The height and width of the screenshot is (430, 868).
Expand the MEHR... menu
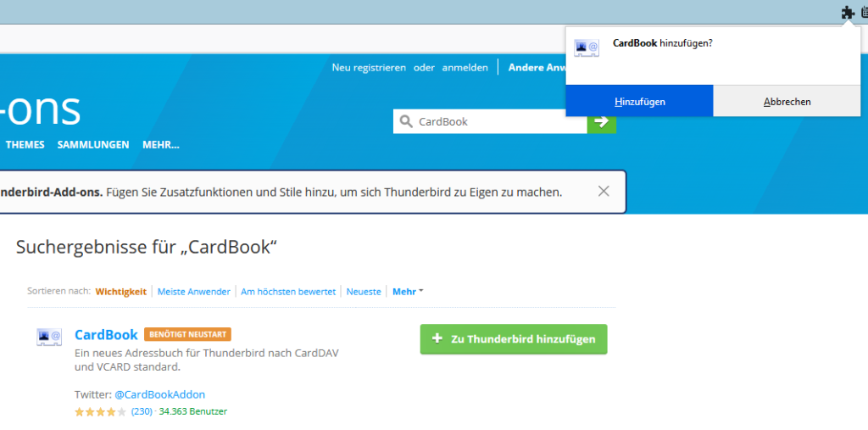click(160, 145)
